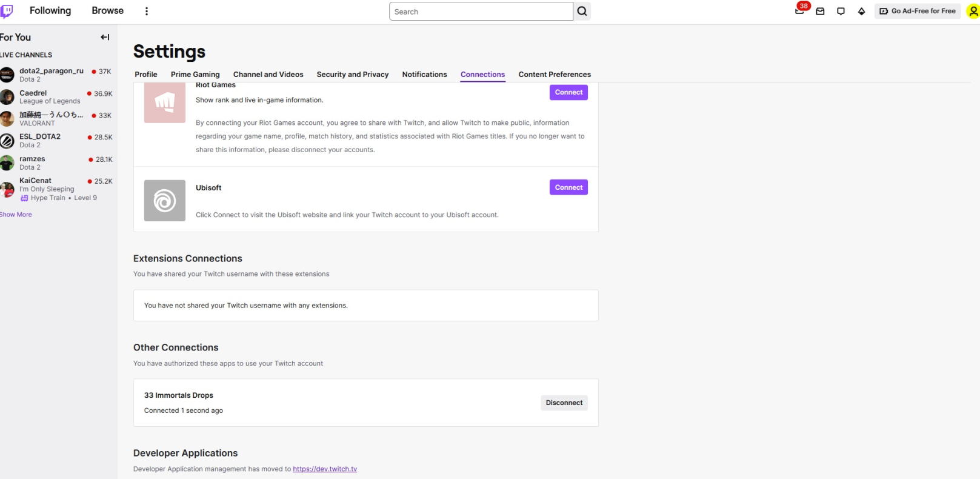Open the dev.twitch.tv link
This screenshot has width=980, height=479.
point(325,469)
